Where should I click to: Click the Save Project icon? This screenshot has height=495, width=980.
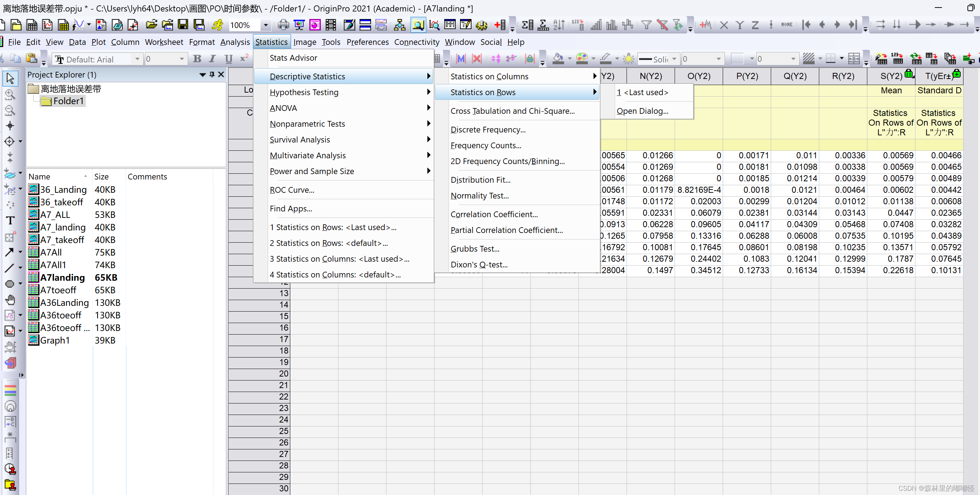coord(183,25)
